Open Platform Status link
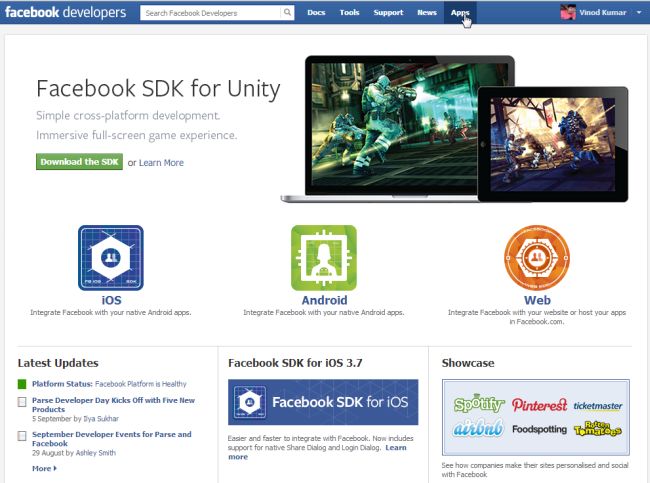The image size is (650, 483). click(x=62, y=384)
